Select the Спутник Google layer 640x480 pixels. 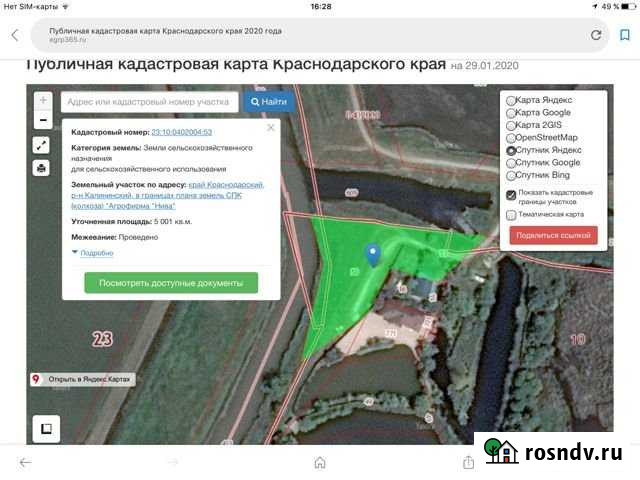pyautogui.click(x=512, y=162)
